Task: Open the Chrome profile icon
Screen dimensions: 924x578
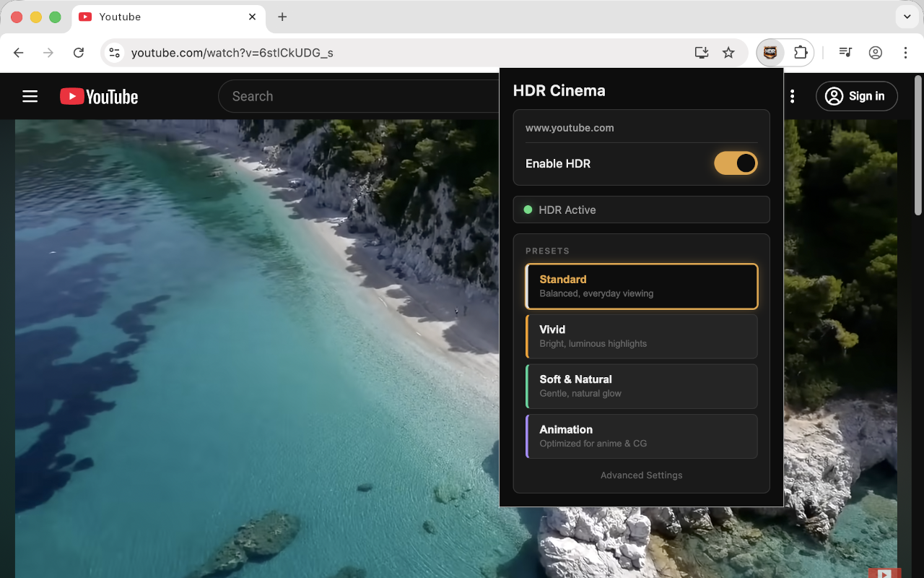Action: click(876, 53)
